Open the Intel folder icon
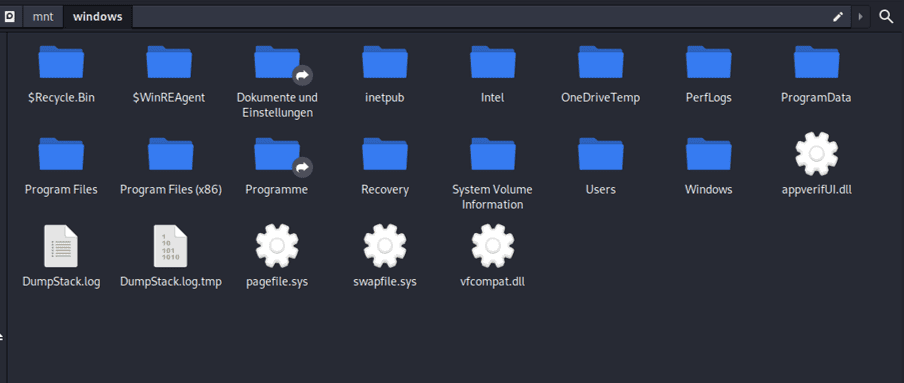Viewport: 904px width, 383px height. [493, 62]
